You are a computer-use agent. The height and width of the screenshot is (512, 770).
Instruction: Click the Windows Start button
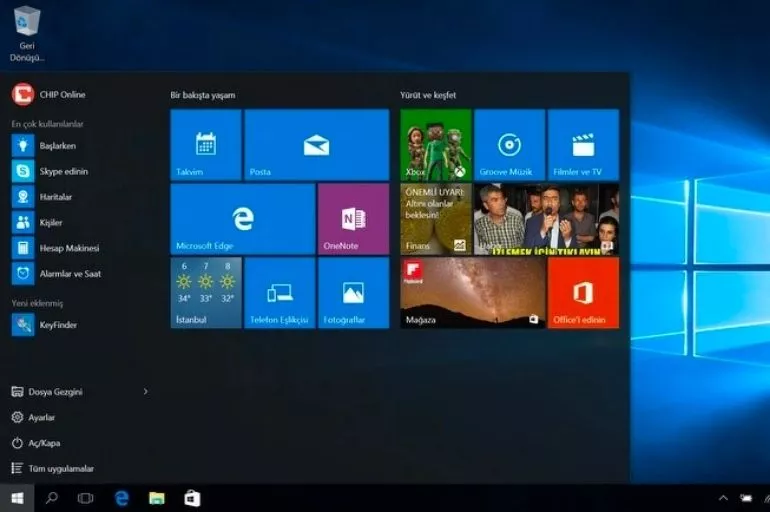click(x=17, y=498)
